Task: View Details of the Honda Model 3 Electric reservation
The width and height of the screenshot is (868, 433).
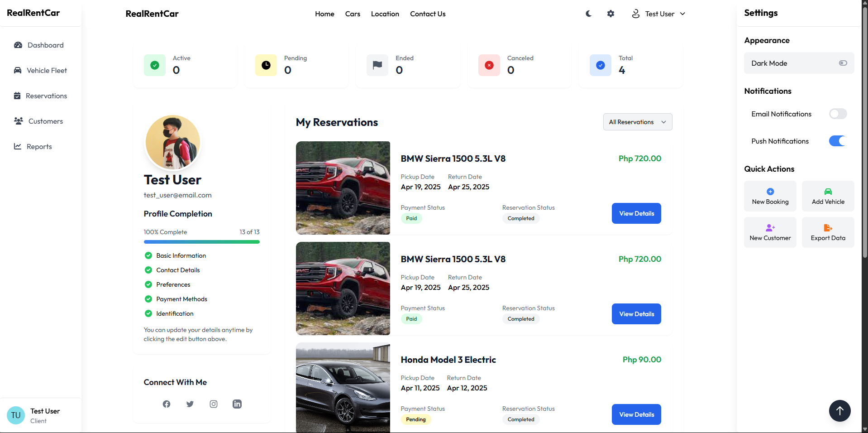Action: 636,414
